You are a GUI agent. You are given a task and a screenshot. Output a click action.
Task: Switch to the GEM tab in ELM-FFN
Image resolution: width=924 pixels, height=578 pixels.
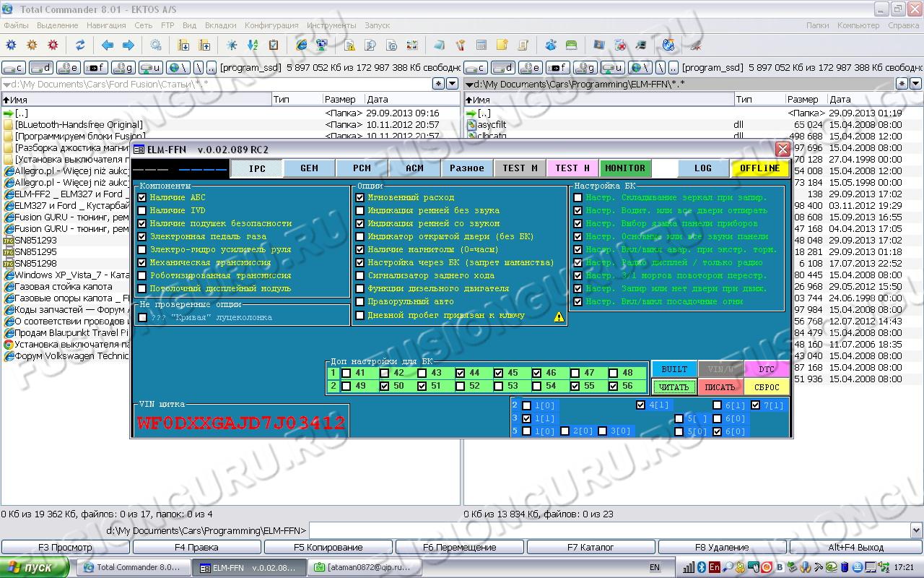pyautogui.click(x=309, y=168)
